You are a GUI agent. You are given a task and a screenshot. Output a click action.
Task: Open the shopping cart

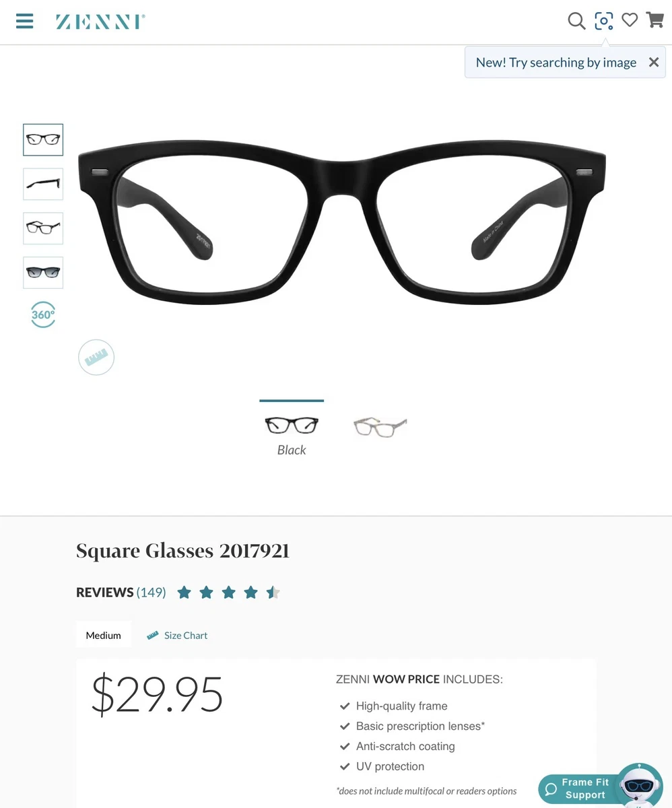(655, 20)
